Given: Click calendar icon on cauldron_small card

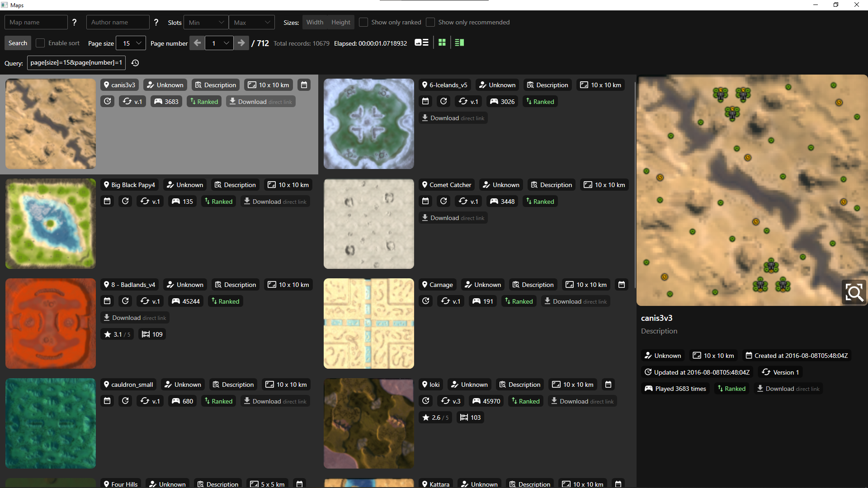Looking at the screenshot, I should (107, 401).
